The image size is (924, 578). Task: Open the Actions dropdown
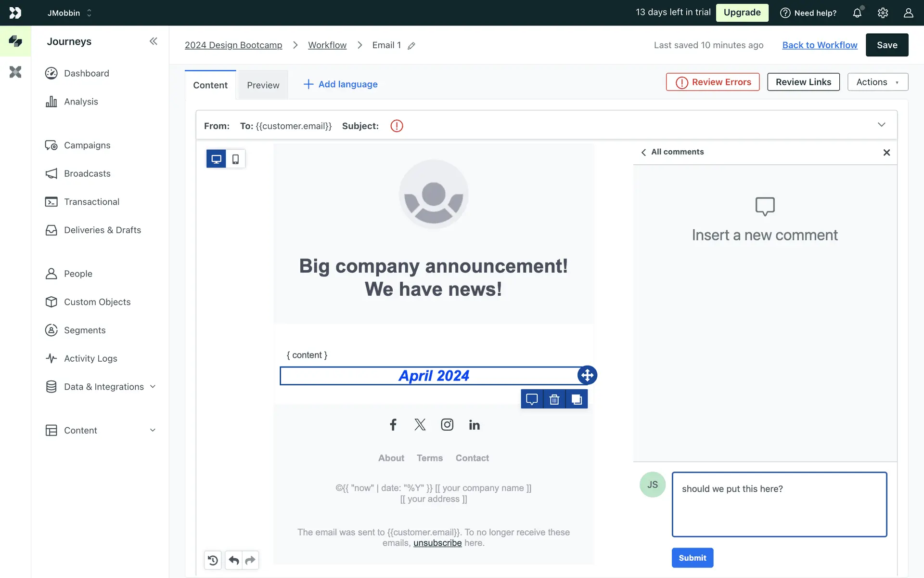[x=877, y=82]
